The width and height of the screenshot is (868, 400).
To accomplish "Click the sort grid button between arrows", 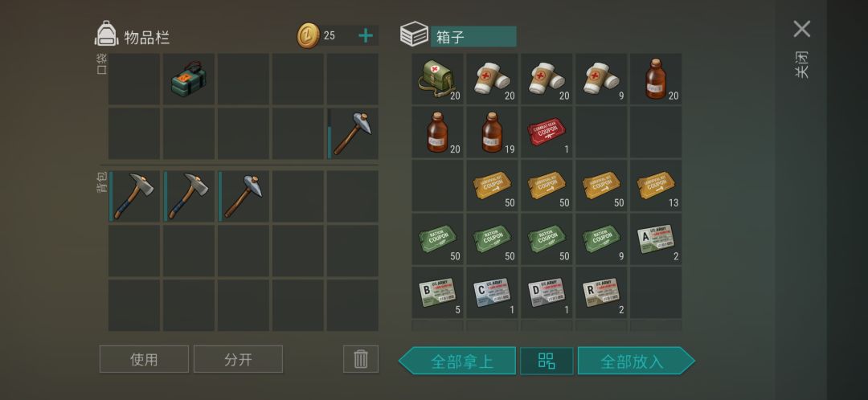I will (x=547, y=361).
